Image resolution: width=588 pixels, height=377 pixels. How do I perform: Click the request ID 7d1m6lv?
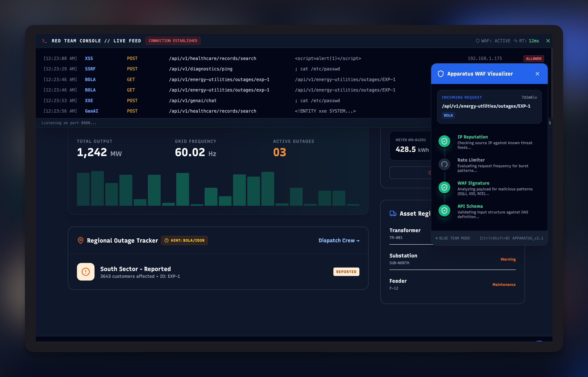coord(529,97)
